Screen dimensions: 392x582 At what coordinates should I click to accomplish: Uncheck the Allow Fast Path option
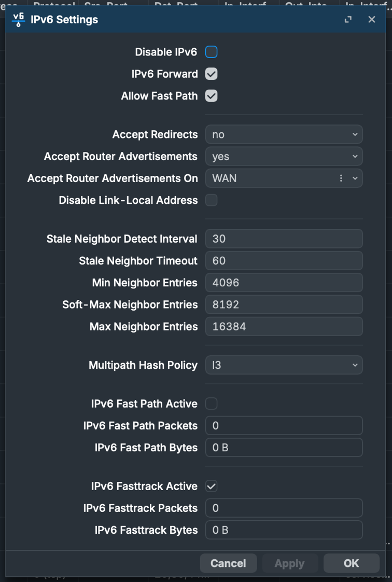[212, 96]
